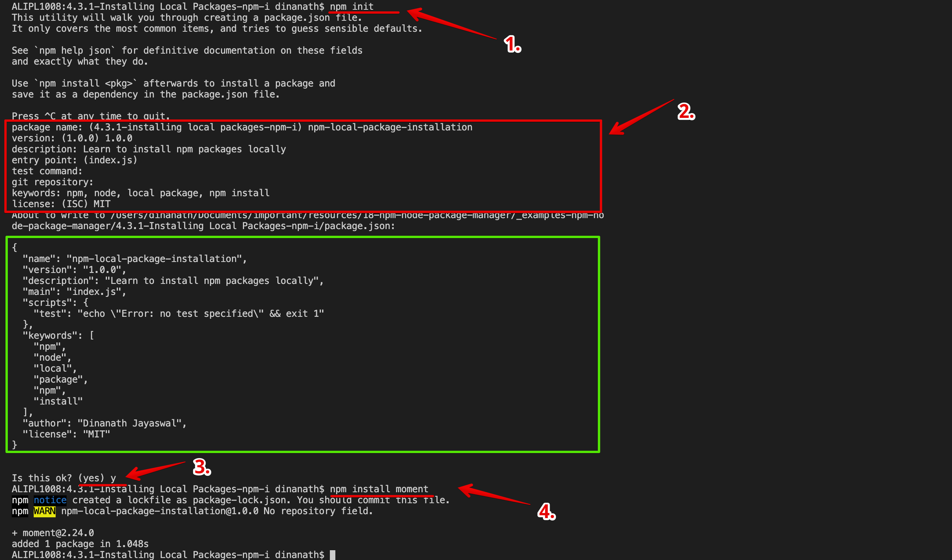Click the "author": "Dinanath Jayaswal" line
Image resolution: width=952 pixels, height=560 pixels.
[x=104, y=423]
